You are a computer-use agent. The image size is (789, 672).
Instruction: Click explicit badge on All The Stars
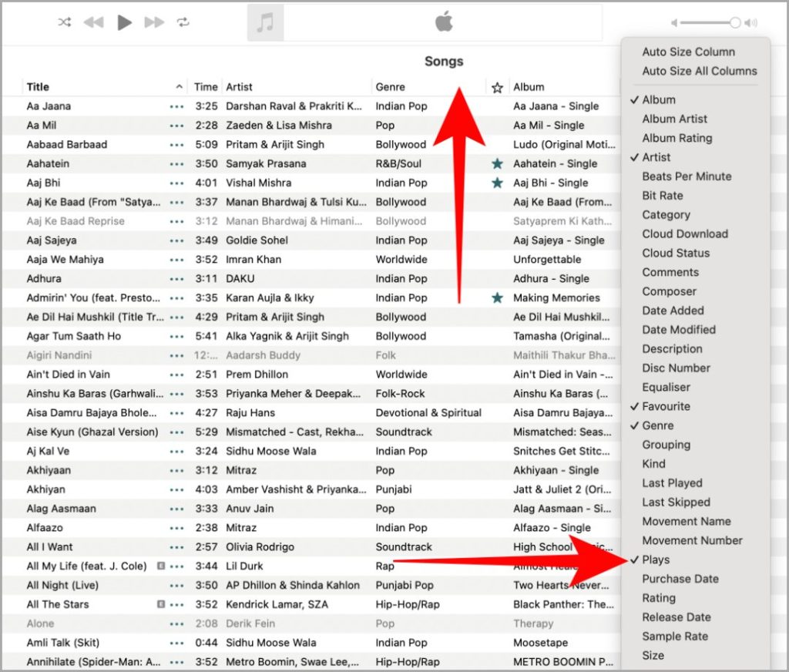161,604
